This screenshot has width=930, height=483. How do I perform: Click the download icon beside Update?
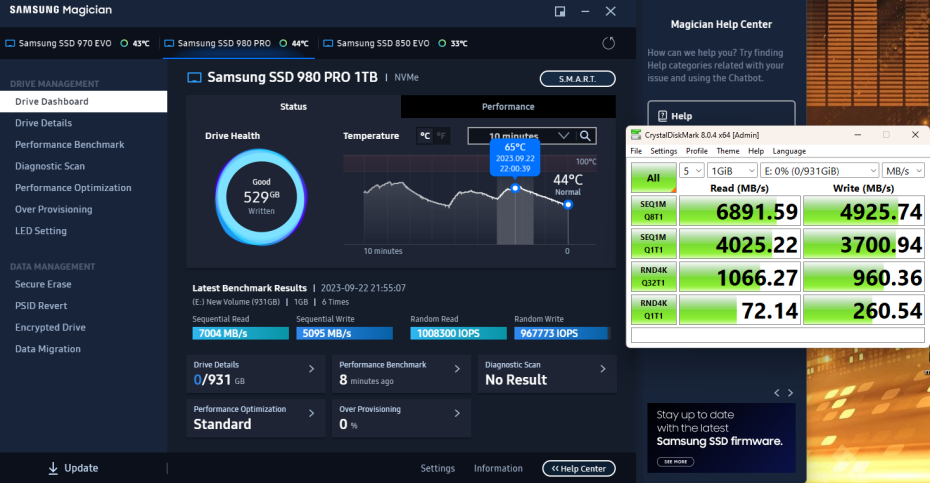[x=53, y=468]
